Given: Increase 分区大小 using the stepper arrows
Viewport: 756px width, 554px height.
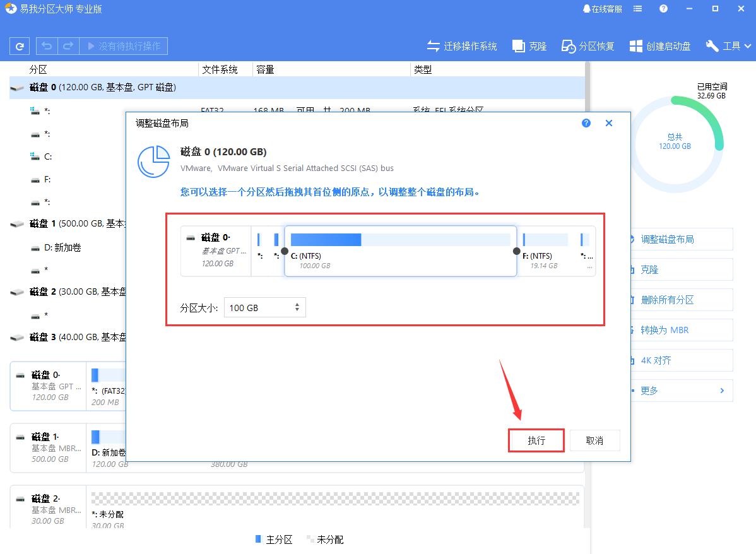Looking at the screenshot, I should click(x=296, y=305).
